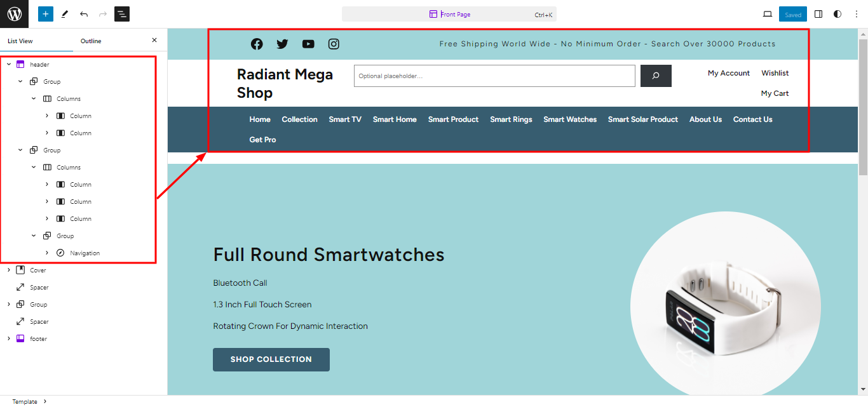Select the Navigation block in list

point(85,253)
